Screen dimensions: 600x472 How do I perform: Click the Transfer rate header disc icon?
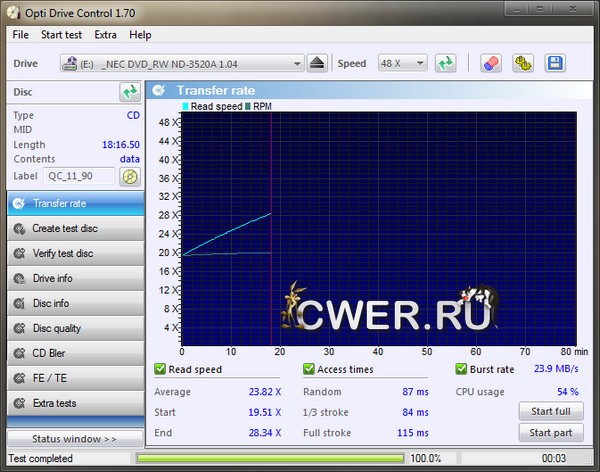tap(159, 91)
